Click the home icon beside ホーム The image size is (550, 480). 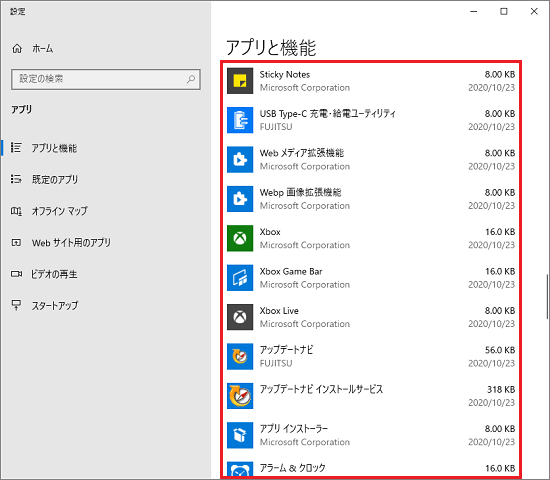pyautogui.click(x=17, y=48)
